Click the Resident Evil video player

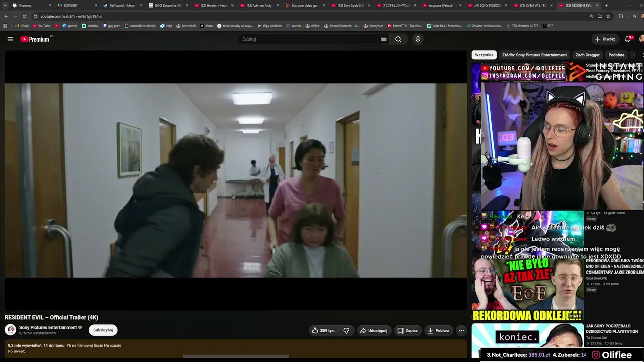(236, 180)
